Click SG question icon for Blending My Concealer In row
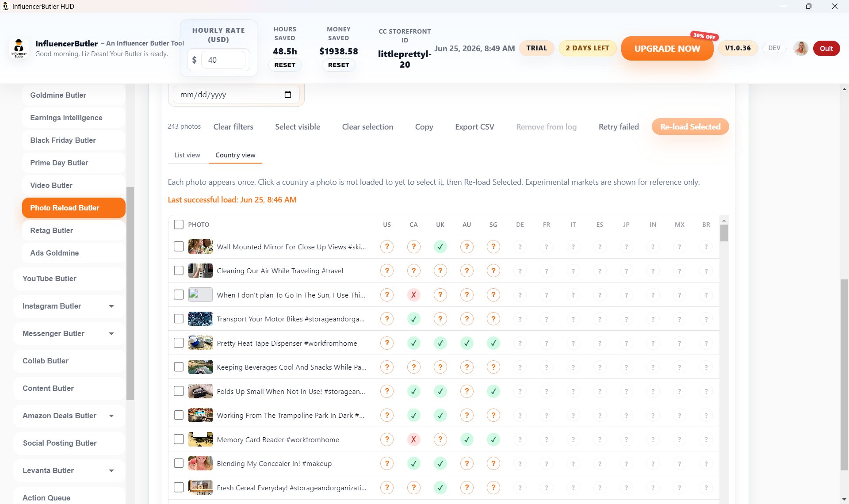The image size is (849, 504). (x=493, y=463)
